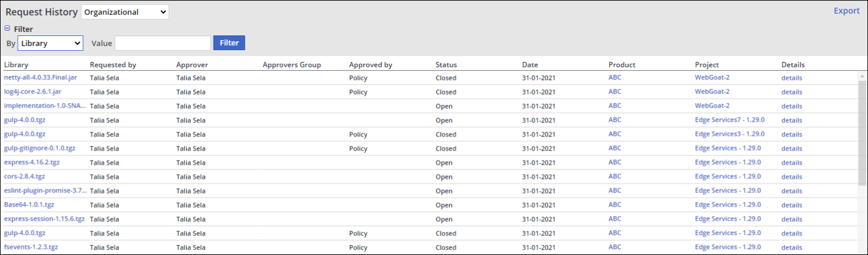Open Edge Services7 - 1.29.0 project
The image size is (868, 255).
pos(729,120)
